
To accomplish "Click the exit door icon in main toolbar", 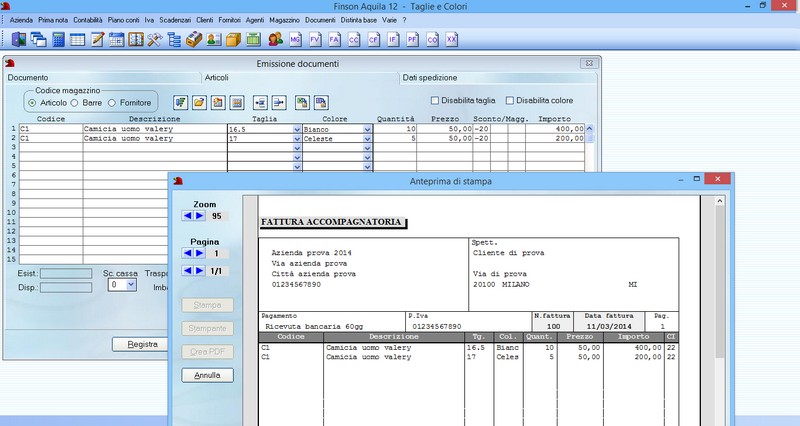I will click(19, 39).
